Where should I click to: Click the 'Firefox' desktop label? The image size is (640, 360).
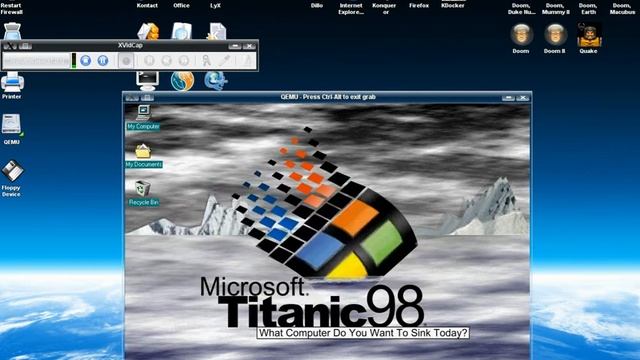point(419,6)
